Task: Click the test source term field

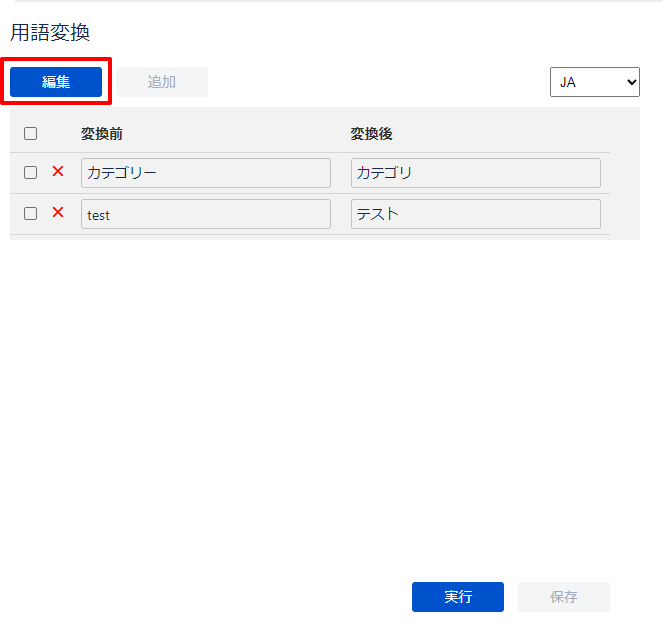Action: [205, 214]
